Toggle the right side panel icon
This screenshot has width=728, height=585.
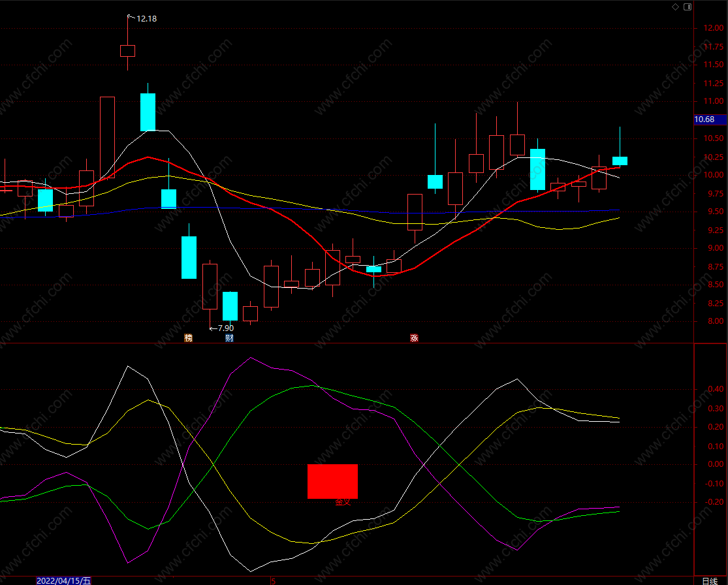point(688,7)
